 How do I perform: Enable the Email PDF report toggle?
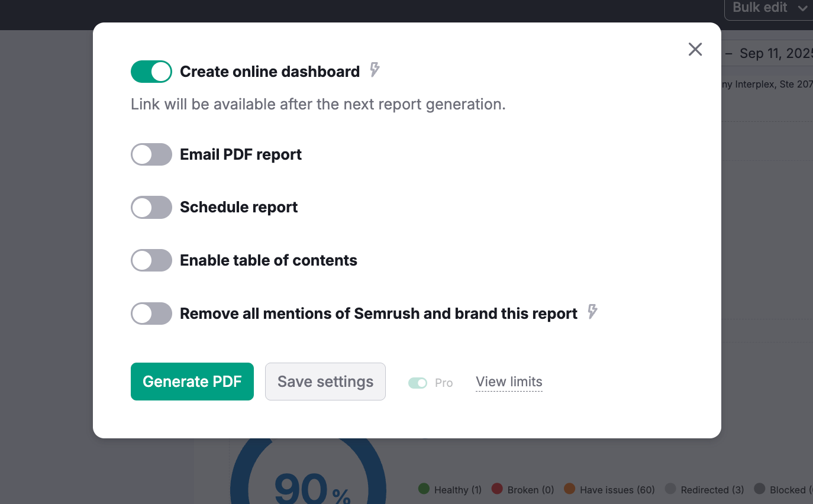[x=151, y=154]
